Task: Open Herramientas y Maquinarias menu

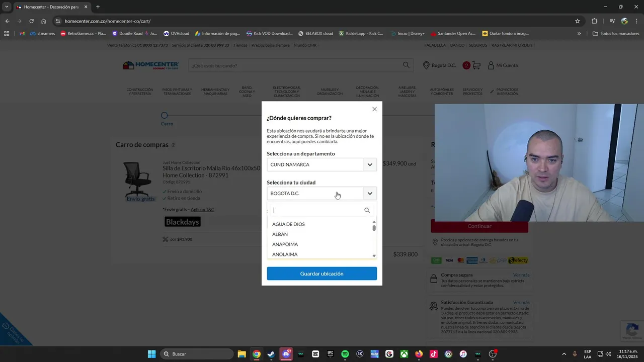Action: [x=215, y=92]
